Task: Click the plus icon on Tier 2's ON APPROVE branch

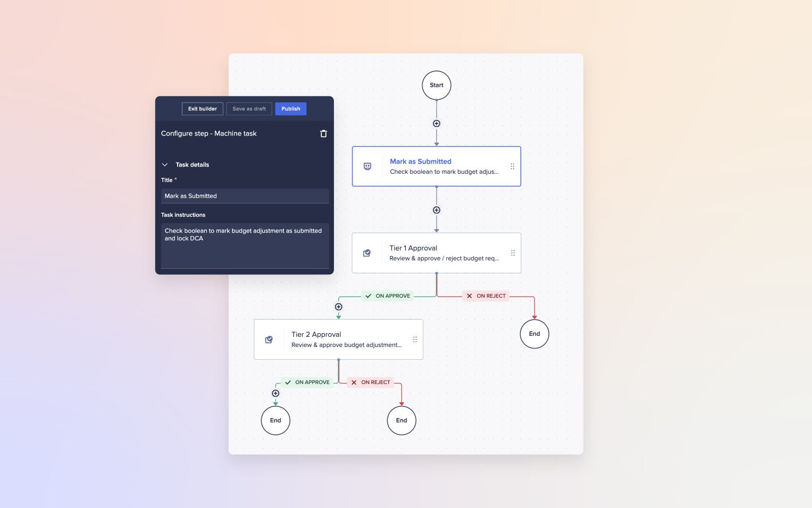Action: [275, 393]
